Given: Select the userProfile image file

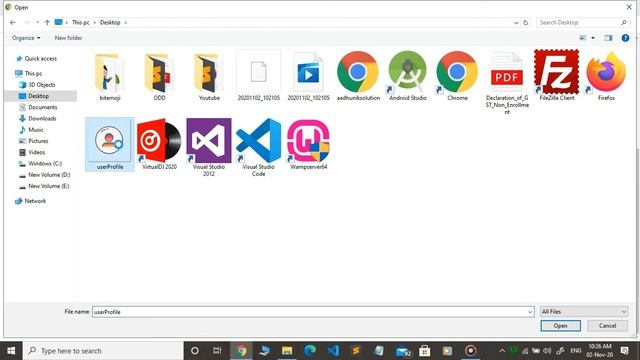Looking at the screenshot, I should pyautogui.click(x=110, y=144).
